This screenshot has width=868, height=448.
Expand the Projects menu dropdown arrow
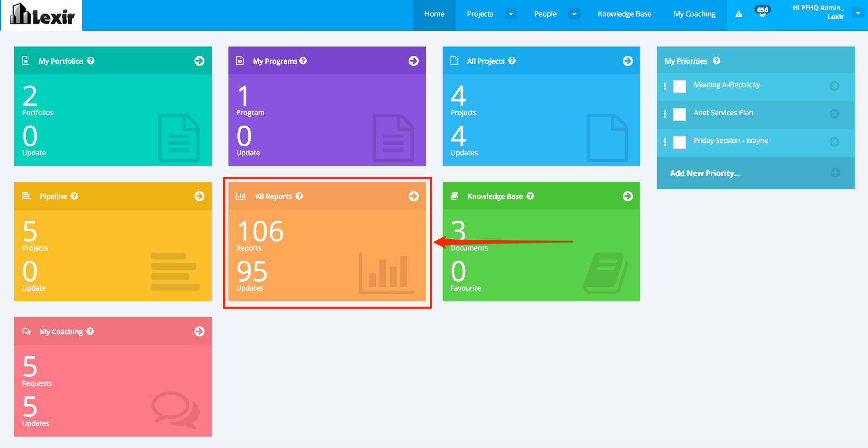(x=511, y=14)
